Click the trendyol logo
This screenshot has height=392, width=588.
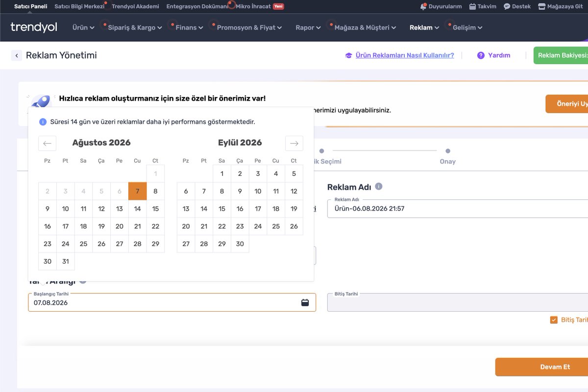click(34, 27)
